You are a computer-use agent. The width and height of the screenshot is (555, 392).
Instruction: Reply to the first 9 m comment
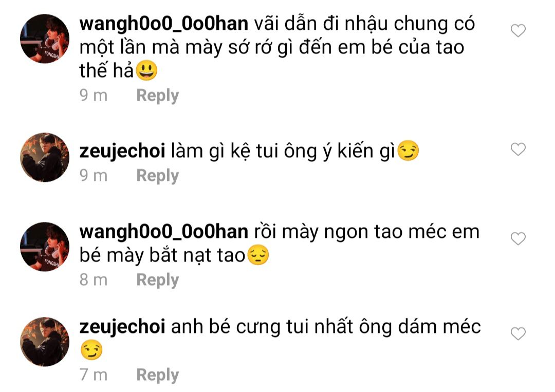pos(158,96)
